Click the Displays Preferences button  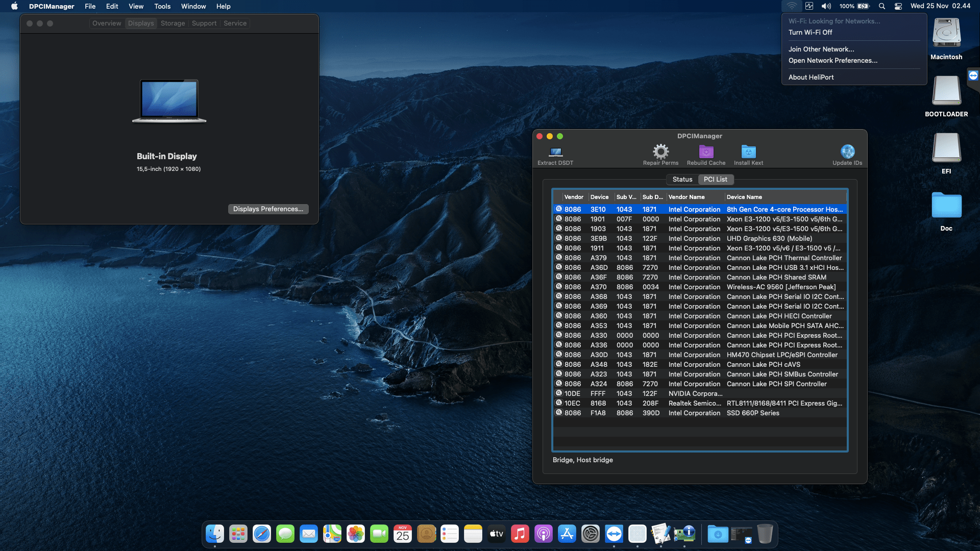point(268,209)
